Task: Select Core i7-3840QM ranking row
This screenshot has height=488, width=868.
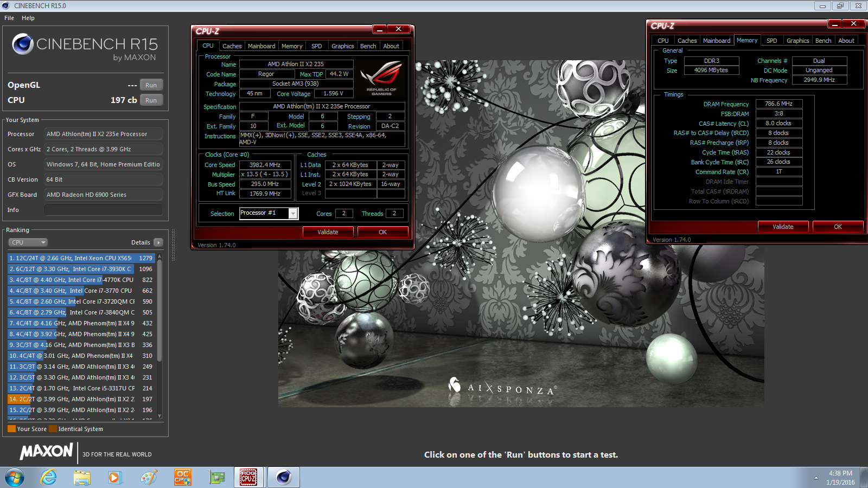Action: pyautogui.click(x=81, y=312)
